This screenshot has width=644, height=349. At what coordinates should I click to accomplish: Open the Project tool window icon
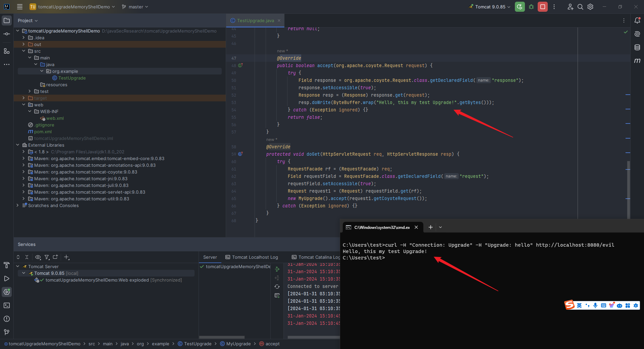coord(7,20)
